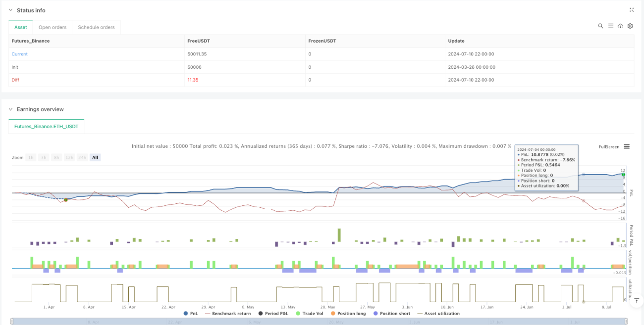
Task: Click the chart navigator range slider
Action: pyautogui.click(x=321, y=322)
